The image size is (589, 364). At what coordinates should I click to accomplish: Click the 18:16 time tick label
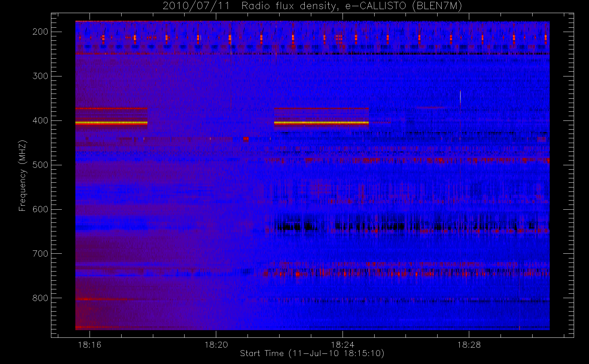click(90, 345)
